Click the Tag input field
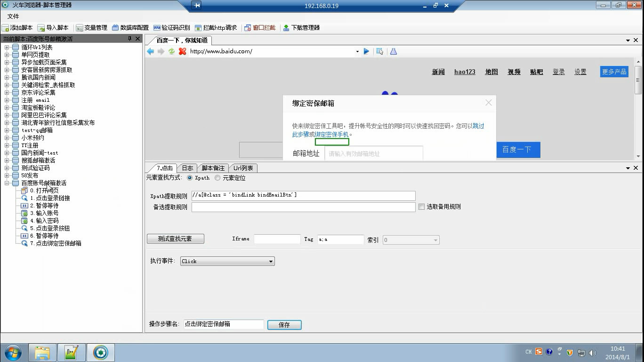 point(340,239)
